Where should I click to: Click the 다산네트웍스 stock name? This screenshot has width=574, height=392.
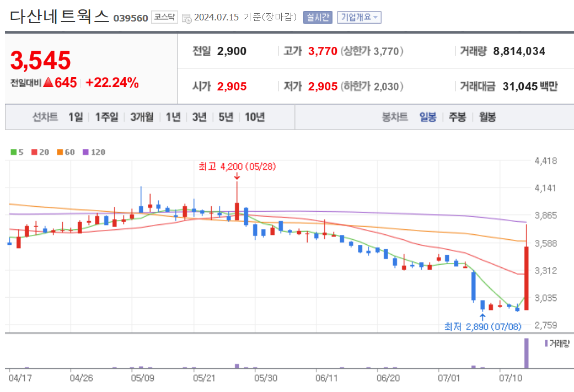(x=60, y=17)
